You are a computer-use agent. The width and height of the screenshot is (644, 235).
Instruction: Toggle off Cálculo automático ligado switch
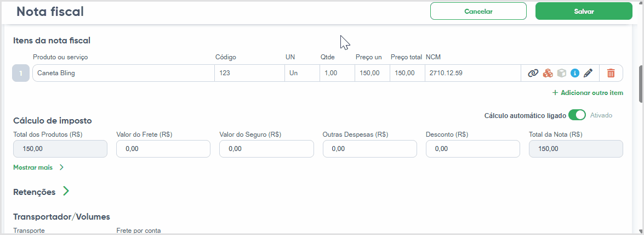pos(577,115)
